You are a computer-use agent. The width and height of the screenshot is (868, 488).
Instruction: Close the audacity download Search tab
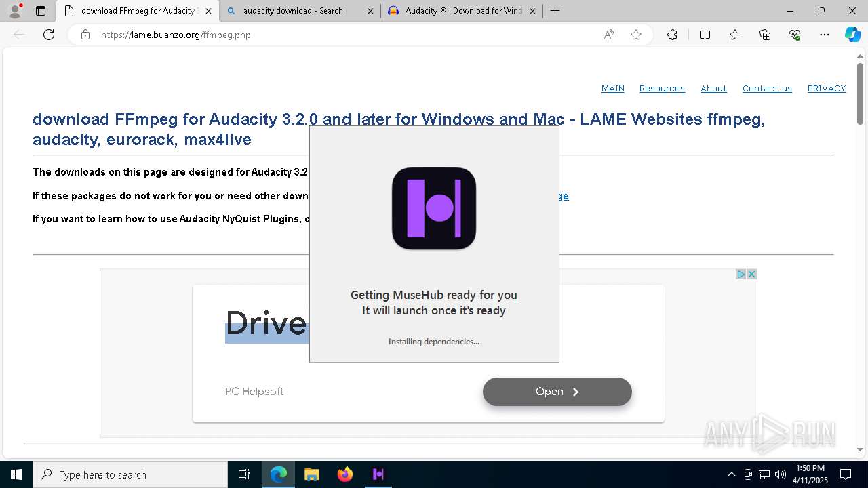[x=370, y=11]
